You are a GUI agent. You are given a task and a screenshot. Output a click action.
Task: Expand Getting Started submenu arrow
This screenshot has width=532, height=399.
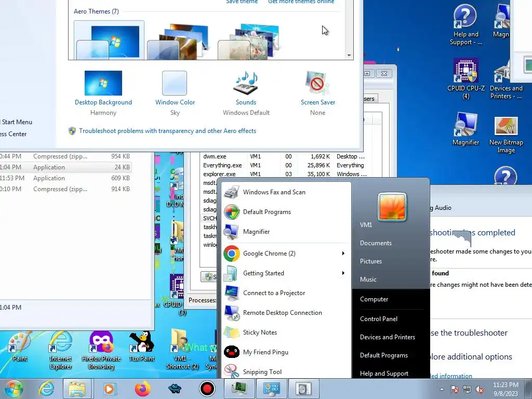[343, 273]
